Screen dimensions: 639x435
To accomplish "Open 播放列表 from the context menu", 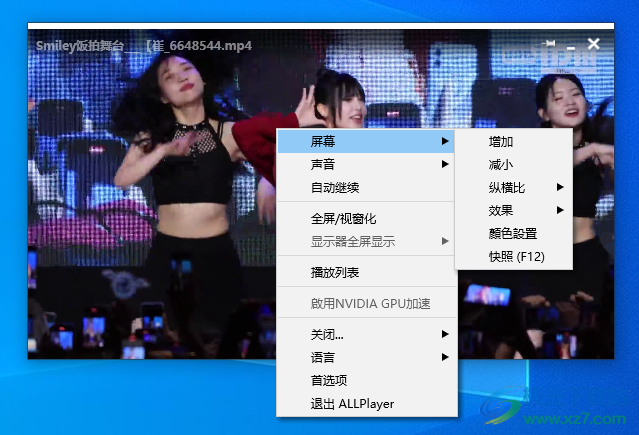I will point(366,272).
